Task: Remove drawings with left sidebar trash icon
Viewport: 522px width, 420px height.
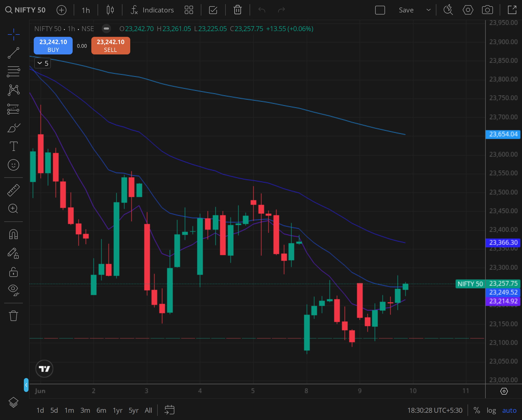Action: 13,316
